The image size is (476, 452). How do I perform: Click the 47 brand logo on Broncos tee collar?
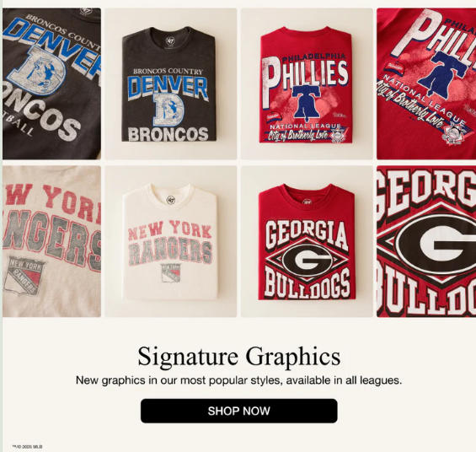pos(170,40)
